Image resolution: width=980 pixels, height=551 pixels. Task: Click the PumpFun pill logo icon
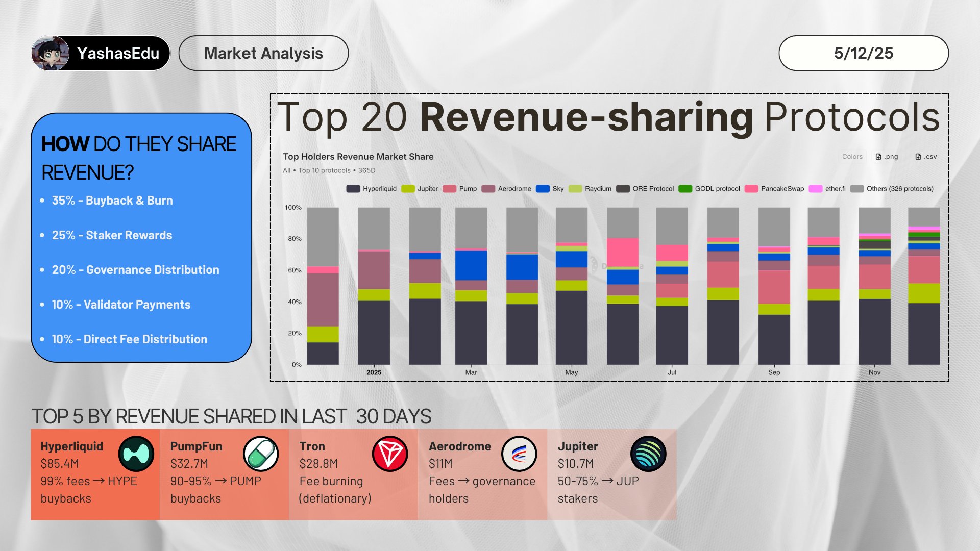(260, 454)
